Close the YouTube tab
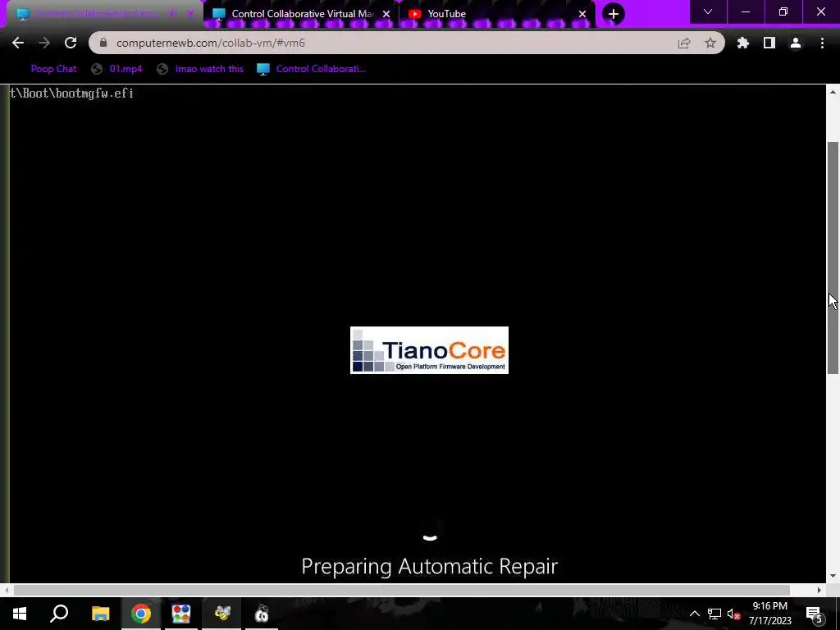The width and height of the screenshot is (840, 630). pyautogui.click(x=582, y=14)
